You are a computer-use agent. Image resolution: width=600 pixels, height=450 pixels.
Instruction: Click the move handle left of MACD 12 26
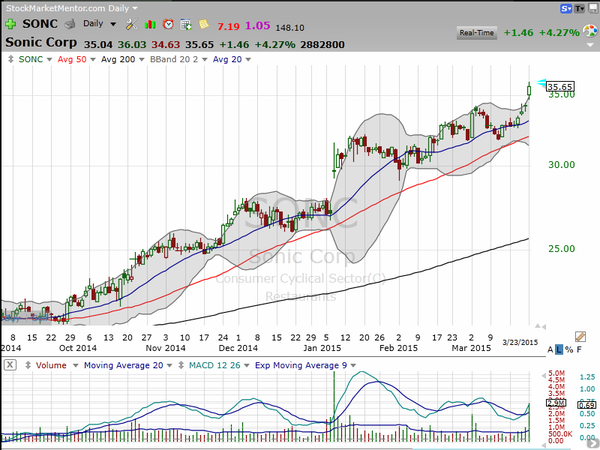tap(181, 365)
